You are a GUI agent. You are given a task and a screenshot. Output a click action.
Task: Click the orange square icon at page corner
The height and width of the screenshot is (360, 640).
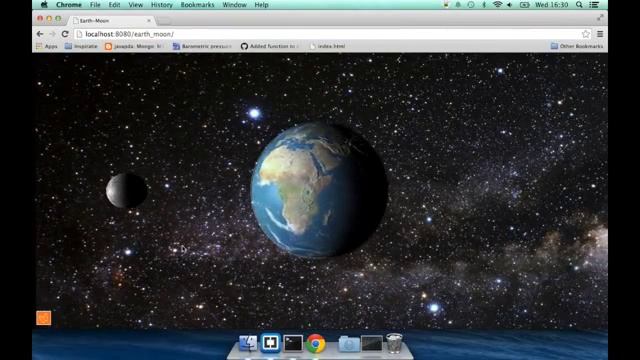pyautogui.click(x=44, y=318)
